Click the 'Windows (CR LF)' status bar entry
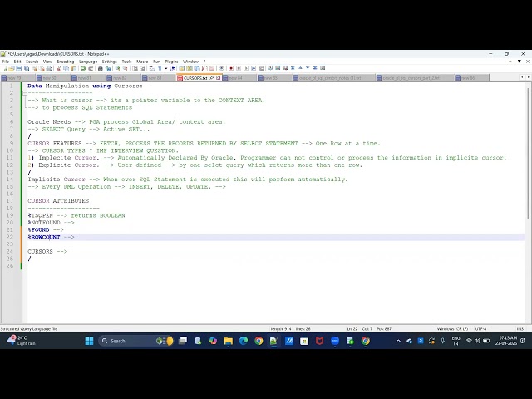Screen dimensions: 532x399 pos(452,329)
